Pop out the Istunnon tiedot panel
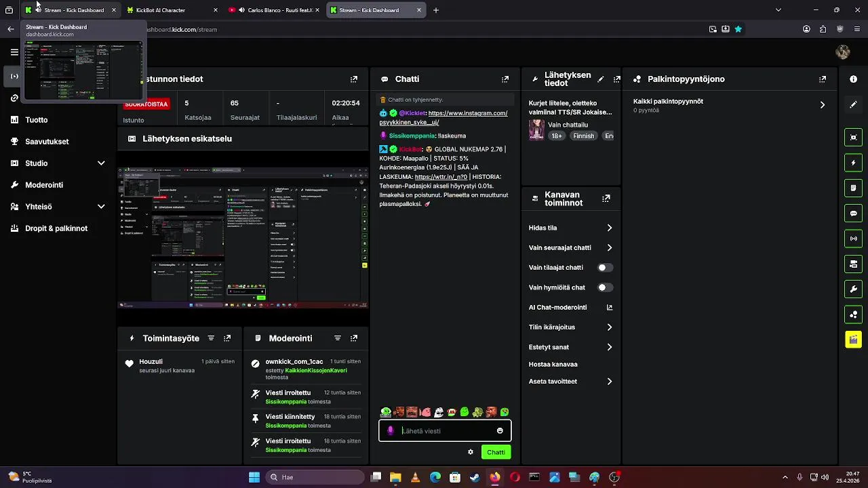Screen dimensions: 868x488 point(354,79)
